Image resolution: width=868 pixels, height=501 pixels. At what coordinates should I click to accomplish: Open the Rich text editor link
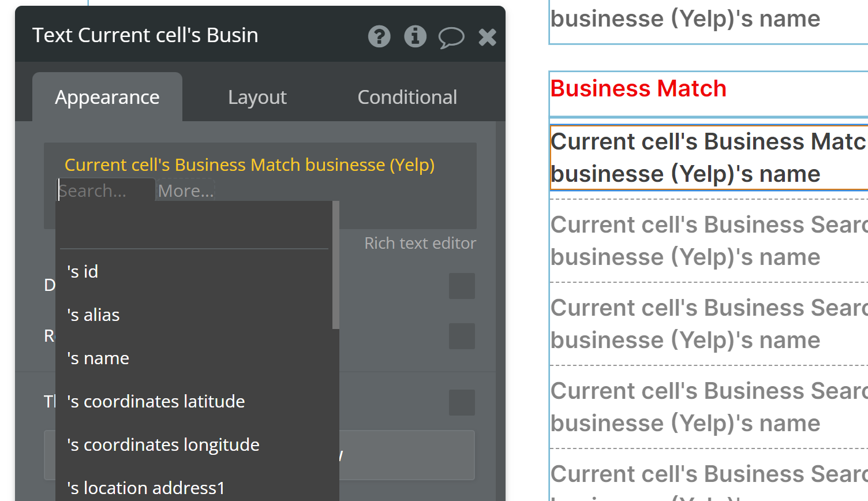(420, 244)
